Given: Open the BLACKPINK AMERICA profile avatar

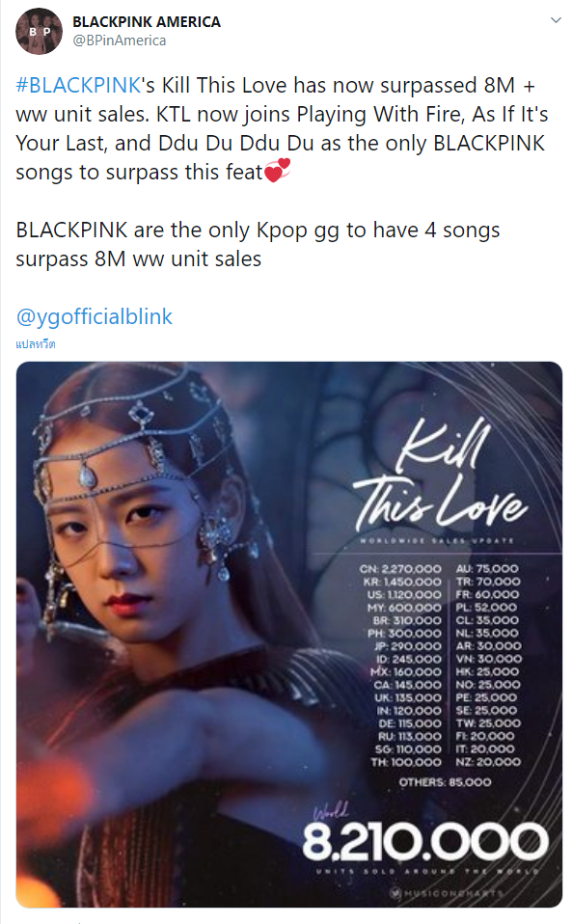Looking at the screenshot, I should pos(39,31).
